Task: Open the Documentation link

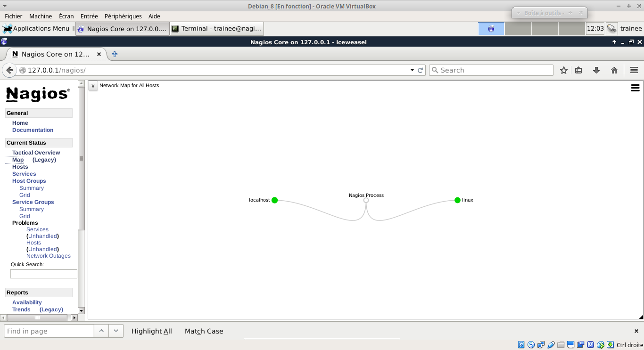Action: pos(33,130)
